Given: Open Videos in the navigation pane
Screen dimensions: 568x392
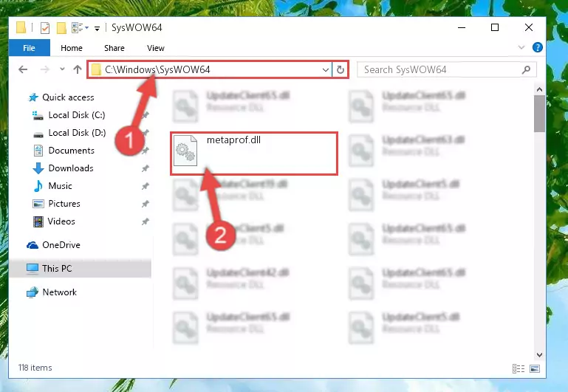Looking at the screenshot, I should pyautogui.click(x=61, y=221).
